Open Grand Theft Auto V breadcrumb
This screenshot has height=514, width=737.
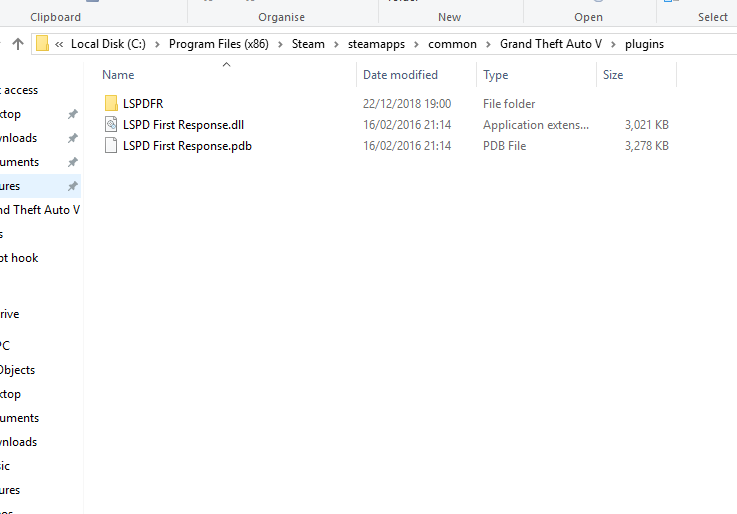(x=551, y=44)
